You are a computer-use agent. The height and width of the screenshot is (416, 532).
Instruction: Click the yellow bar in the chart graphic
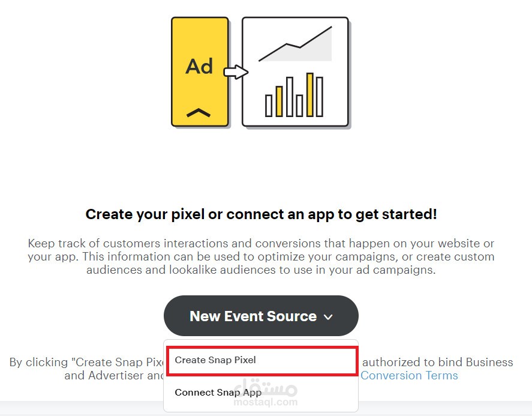pyautogui.click(x=311, y=93)
